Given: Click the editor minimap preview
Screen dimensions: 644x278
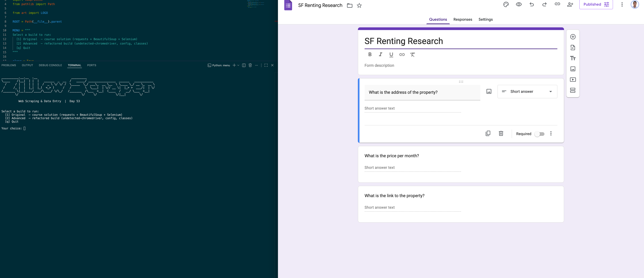Looking at the screenshot, I should point(256,4).
